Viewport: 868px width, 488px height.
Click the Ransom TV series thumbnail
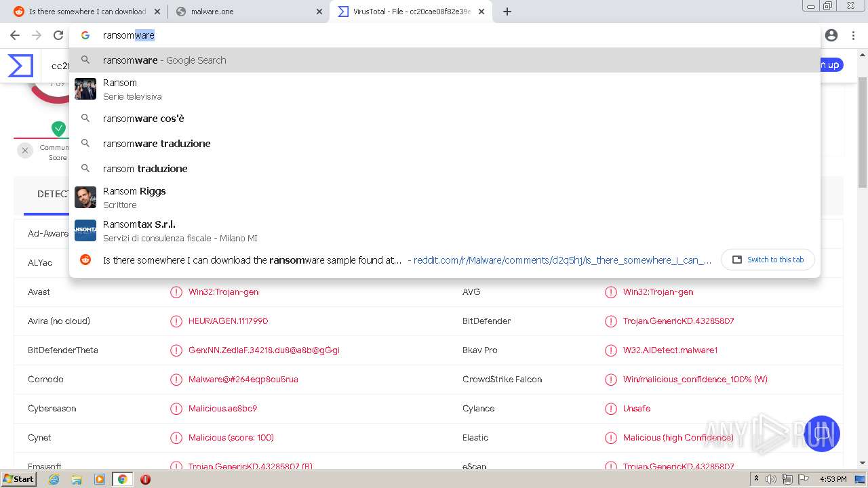(x=85, y=89)
